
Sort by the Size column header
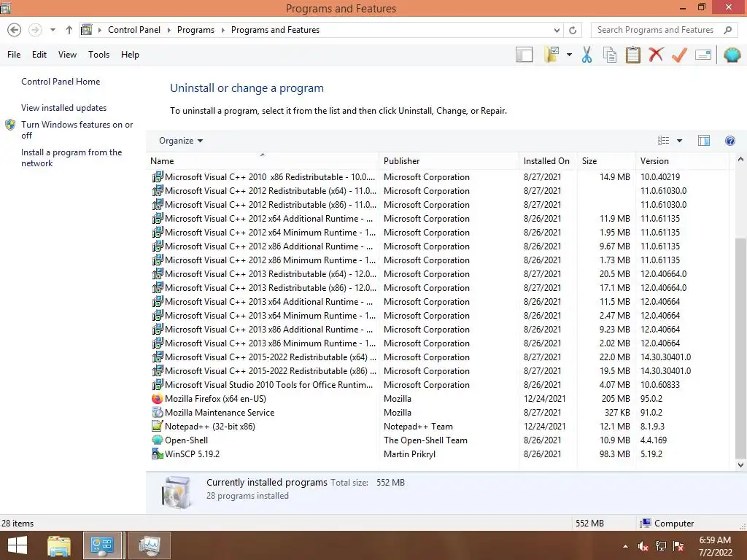606,161
